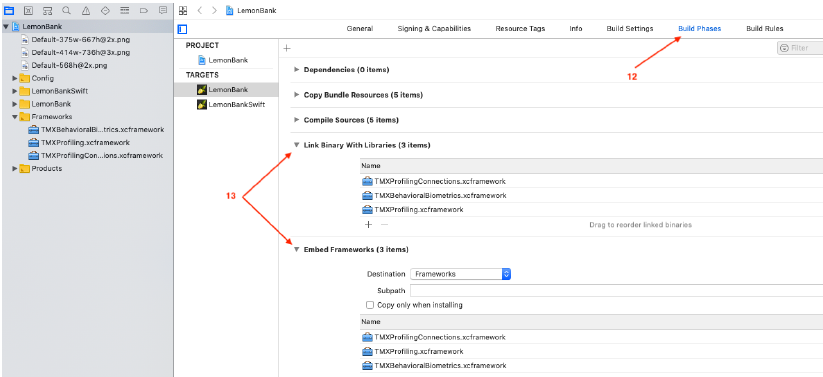Expand the Dependencies phase

(x=297, y=69)
